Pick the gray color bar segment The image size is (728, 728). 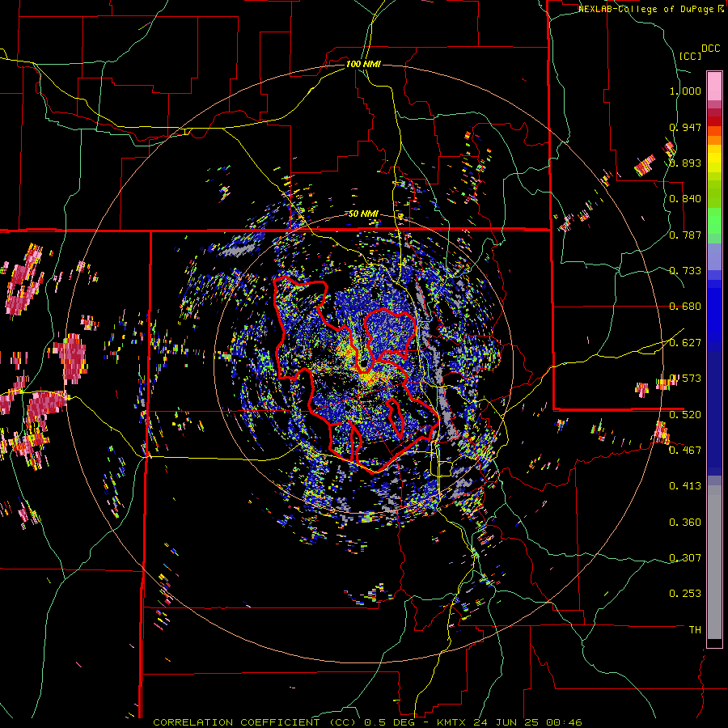[714, 562]
